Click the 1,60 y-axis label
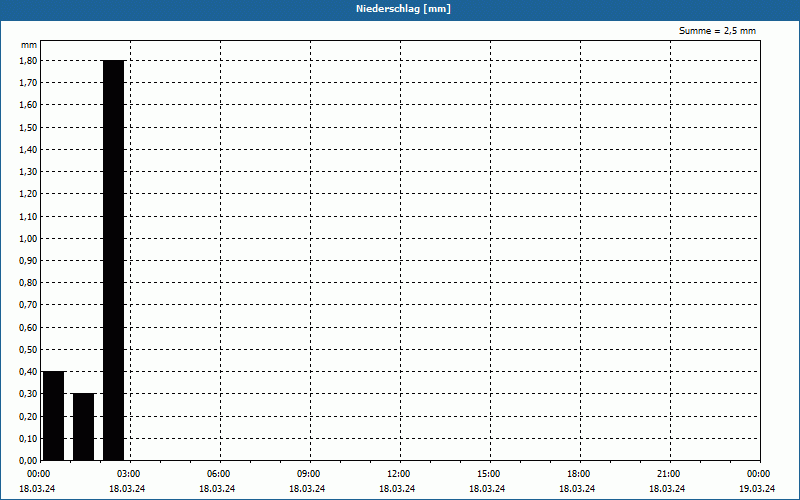This screenshot has height=500, width=800. click(x=28, y=105)
